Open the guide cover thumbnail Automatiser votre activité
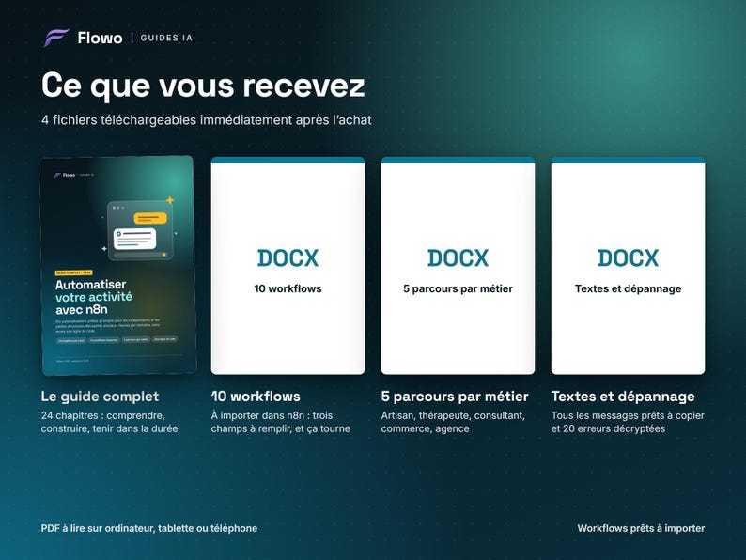This screenshot has width=746, height=560. 118,266
